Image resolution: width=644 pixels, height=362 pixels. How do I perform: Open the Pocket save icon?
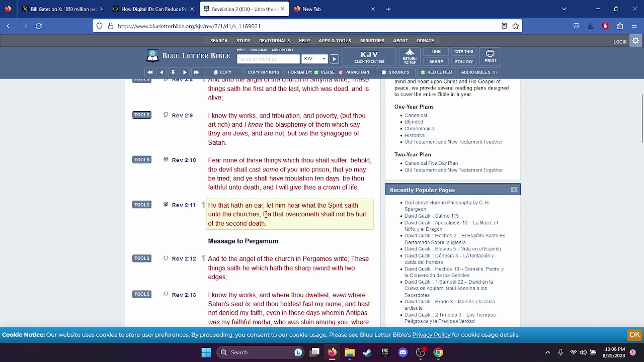pos(577,26)
